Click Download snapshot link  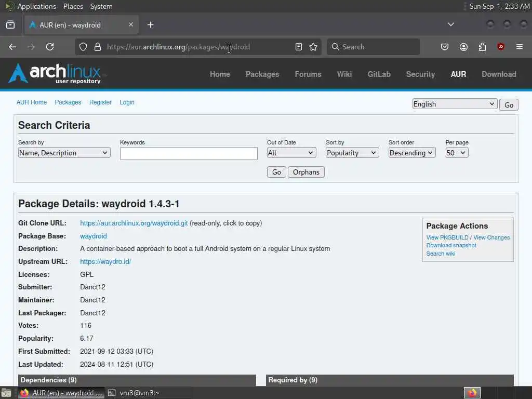coord(451,245)
